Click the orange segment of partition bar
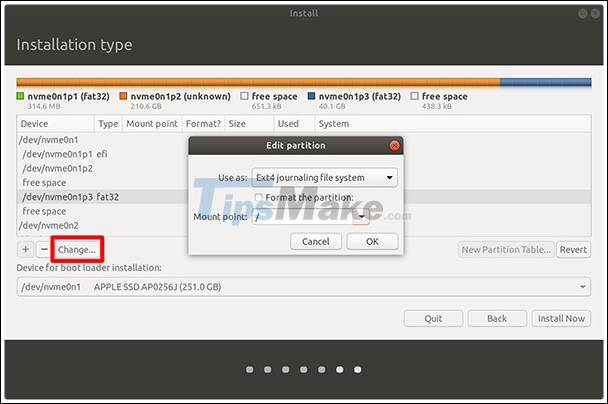Viewport: 608px width, 404px height. pyautogui.click(x=258, y=82)
